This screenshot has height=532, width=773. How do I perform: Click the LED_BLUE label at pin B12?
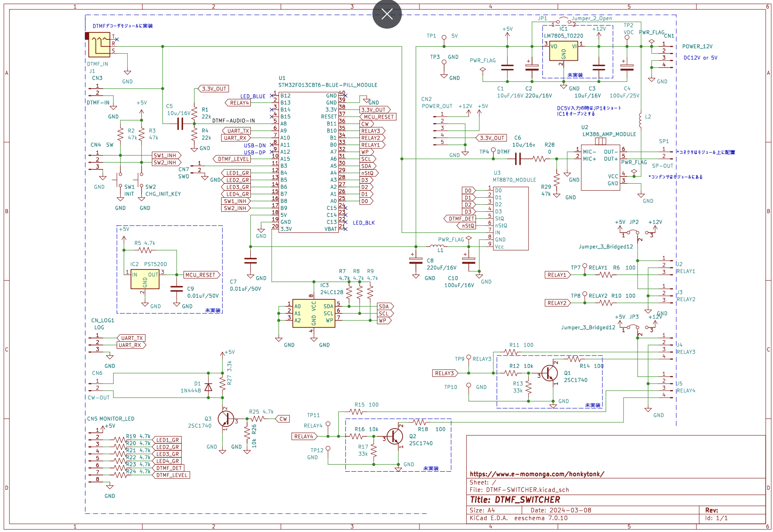coord(253,96)
